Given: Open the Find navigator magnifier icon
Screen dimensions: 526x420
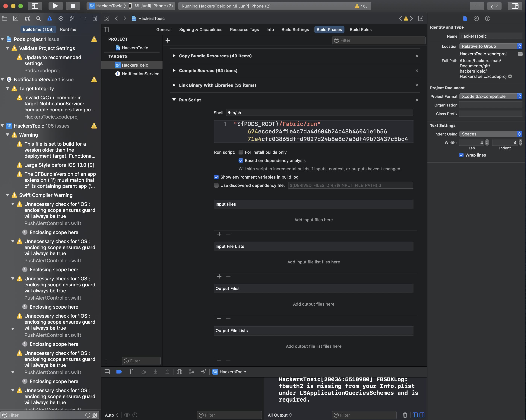Looking at the screenshot, I should 38,19.
